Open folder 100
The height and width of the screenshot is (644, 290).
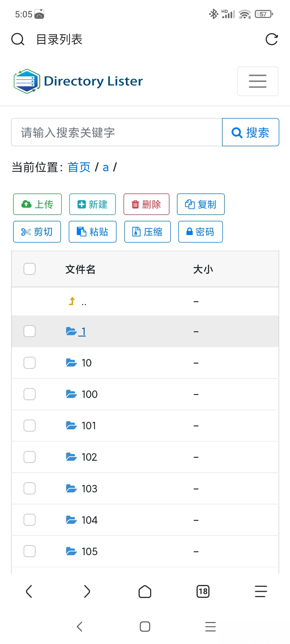click(x=89, y=394)
